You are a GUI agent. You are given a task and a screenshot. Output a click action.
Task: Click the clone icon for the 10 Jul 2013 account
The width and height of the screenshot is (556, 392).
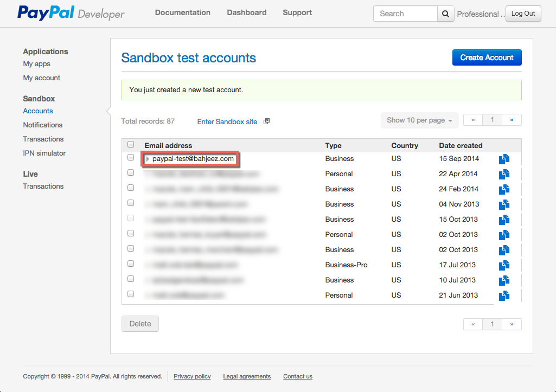coord(504,281)
